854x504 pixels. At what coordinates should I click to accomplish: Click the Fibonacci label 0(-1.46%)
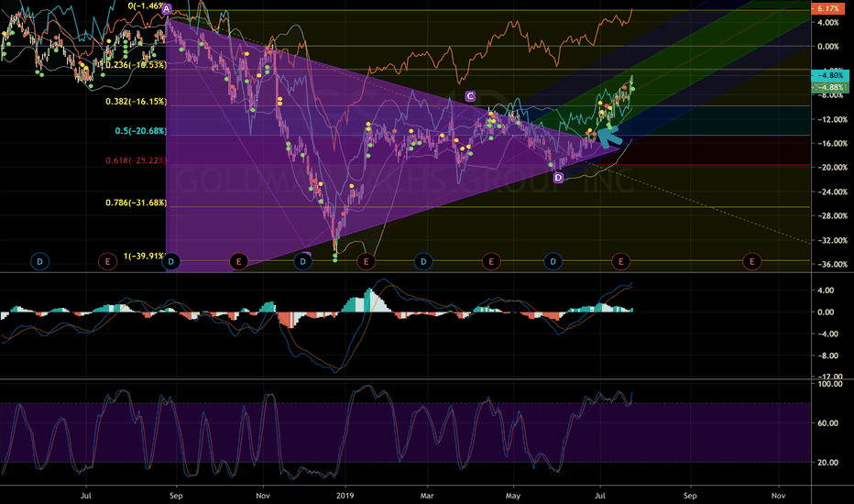pos(146,6)
